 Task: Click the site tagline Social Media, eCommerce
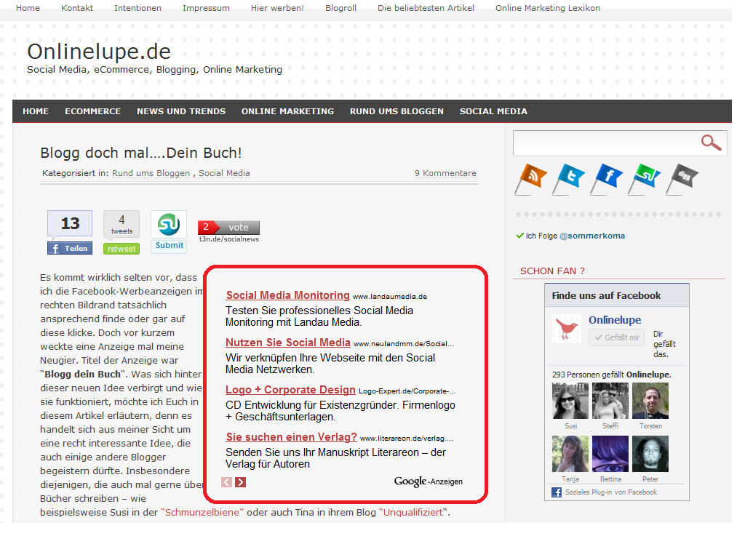pos(155,70)
